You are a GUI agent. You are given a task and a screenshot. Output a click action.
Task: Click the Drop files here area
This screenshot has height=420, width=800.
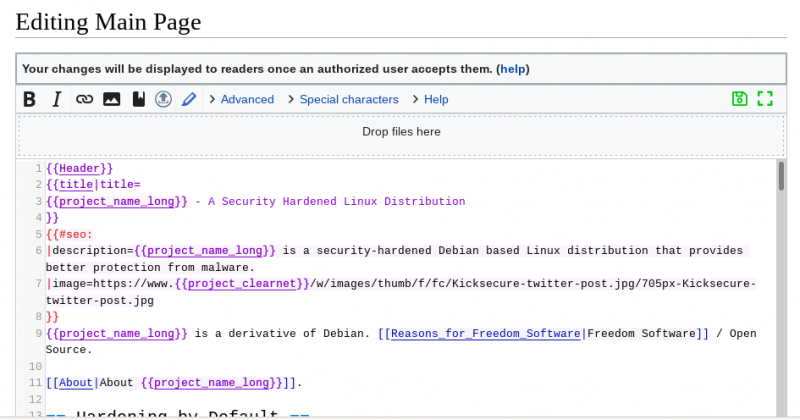click(400, 132)
